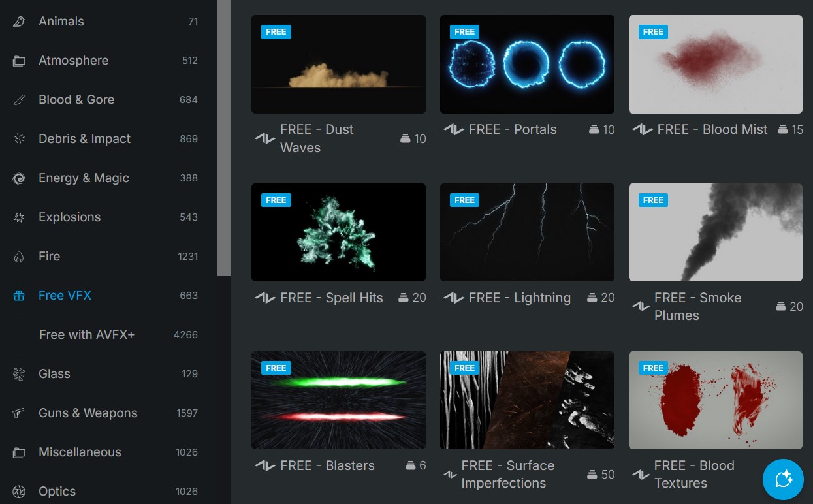Open the FREE - Surface Imperfections title link

(508, 475)
